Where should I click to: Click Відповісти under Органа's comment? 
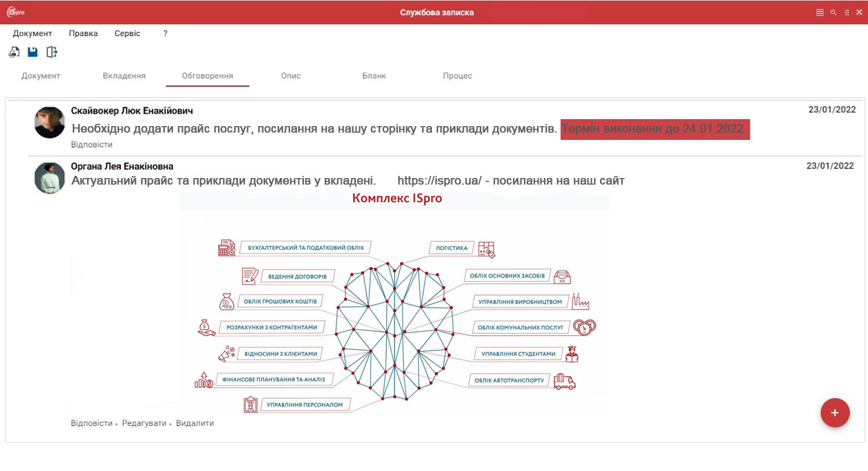91,423
